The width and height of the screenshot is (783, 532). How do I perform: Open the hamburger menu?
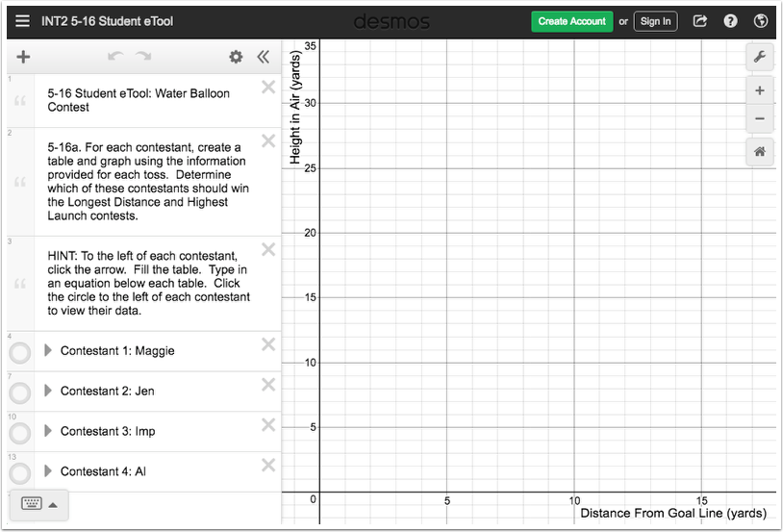point(22,21)
